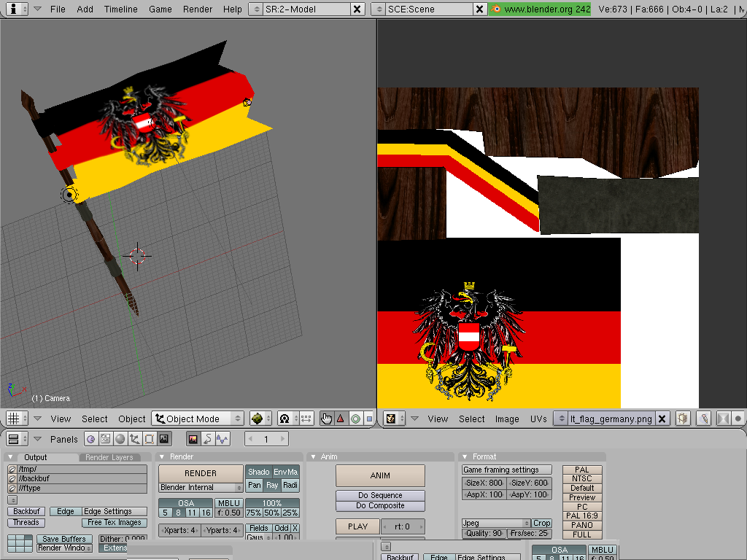Switch to the Editing context icon
Screen dimensions: 747x560
[150, 438]
